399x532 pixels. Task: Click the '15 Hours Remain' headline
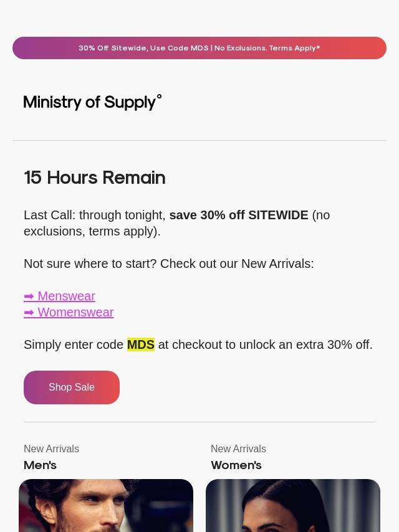click(x=95, y=178)
